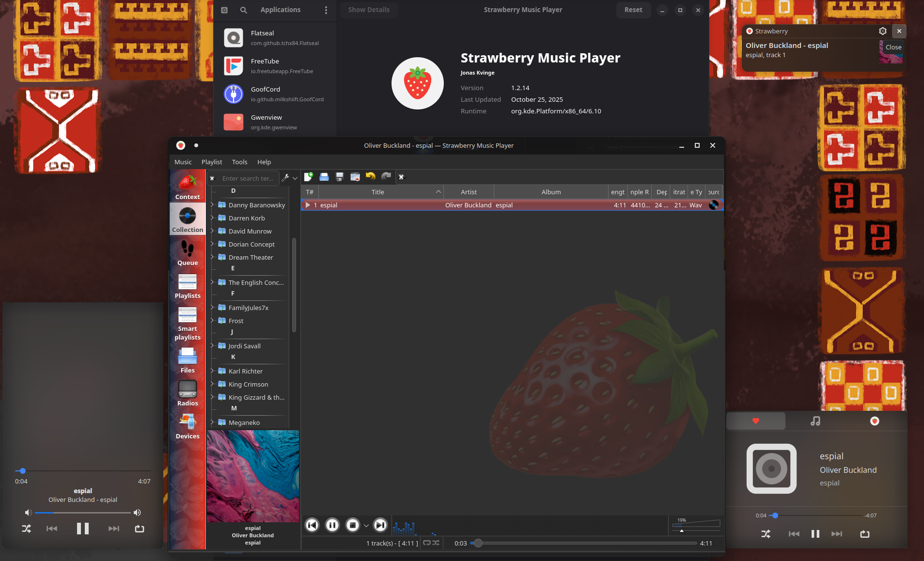Switch to the Context pane in Strawberry
Viewport: 924px width, 561px height.
coord(187,187)
